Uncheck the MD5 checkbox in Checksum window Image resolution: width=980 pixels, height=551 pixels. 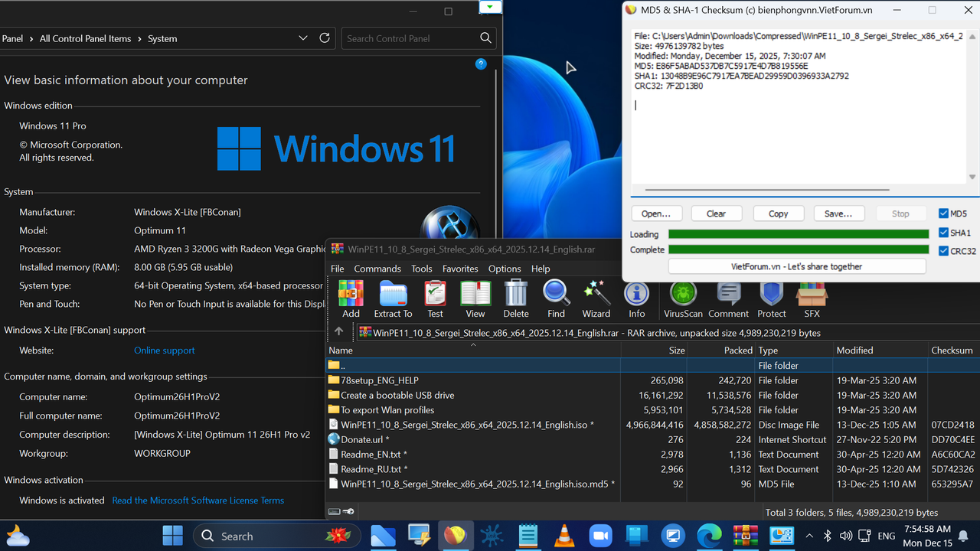[944, 214]
